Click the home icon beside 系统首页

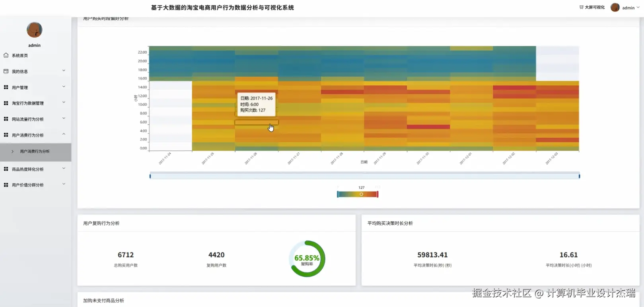pyautogui.click(x=6, y=55)
